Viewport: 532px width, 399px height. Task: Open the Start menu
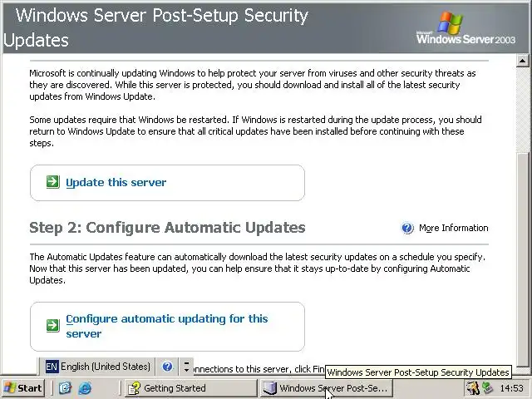(22, 388)
